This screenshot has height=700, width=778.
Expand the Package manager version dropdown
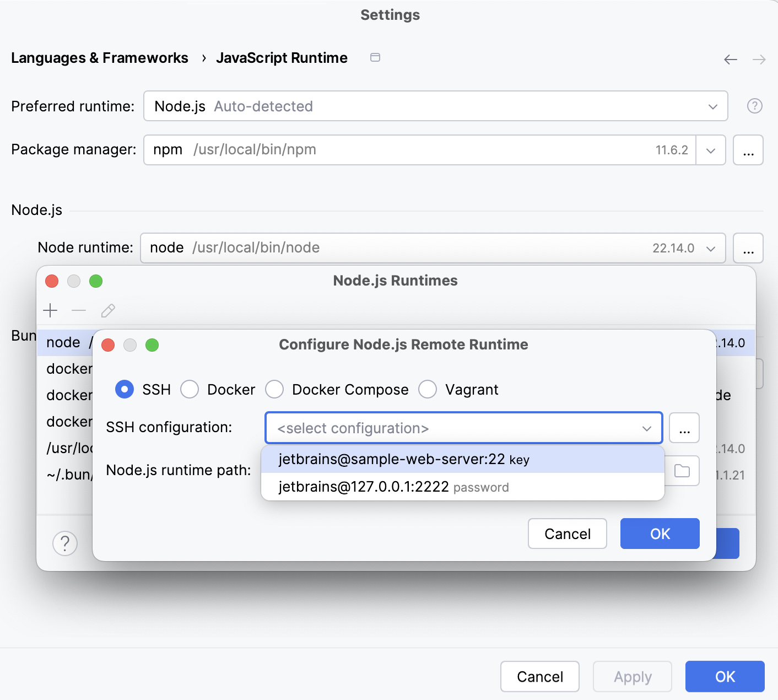(x=711, y=150)
